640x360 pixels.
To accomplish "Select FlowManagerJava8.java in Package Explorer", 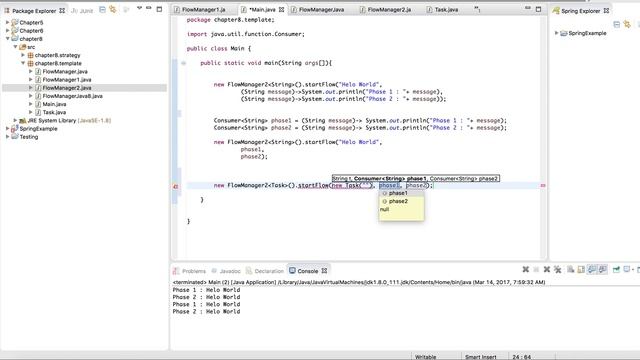I will point(72,96).
